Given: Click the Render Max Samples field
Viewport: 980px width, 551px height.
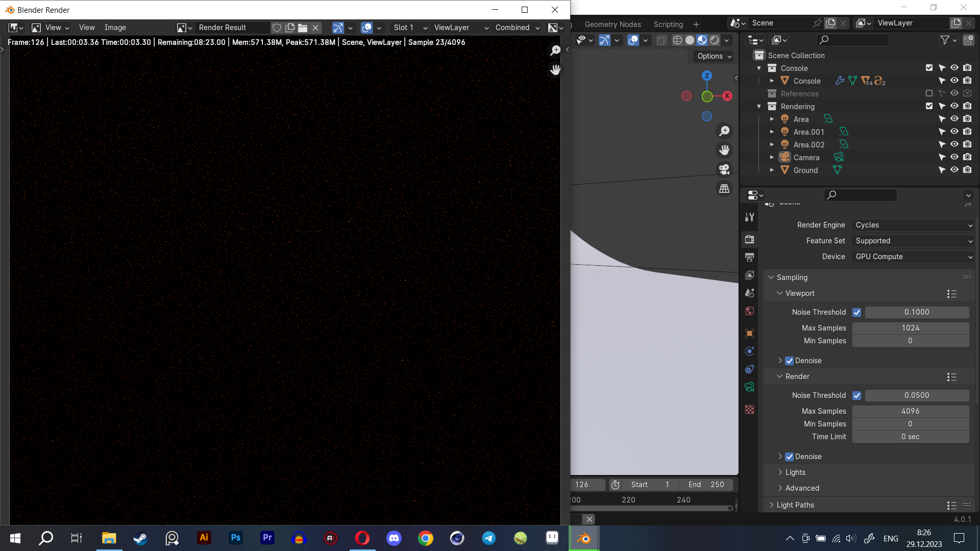Looking at the screenshot, I should pyautogui.click(x=911, y=411).
